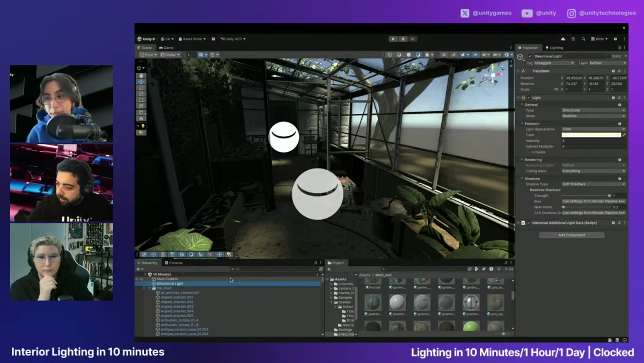Screen dimensions: 644x363
Task: Open the Shadow Type dropdown
Action: [x=593, y=184]
